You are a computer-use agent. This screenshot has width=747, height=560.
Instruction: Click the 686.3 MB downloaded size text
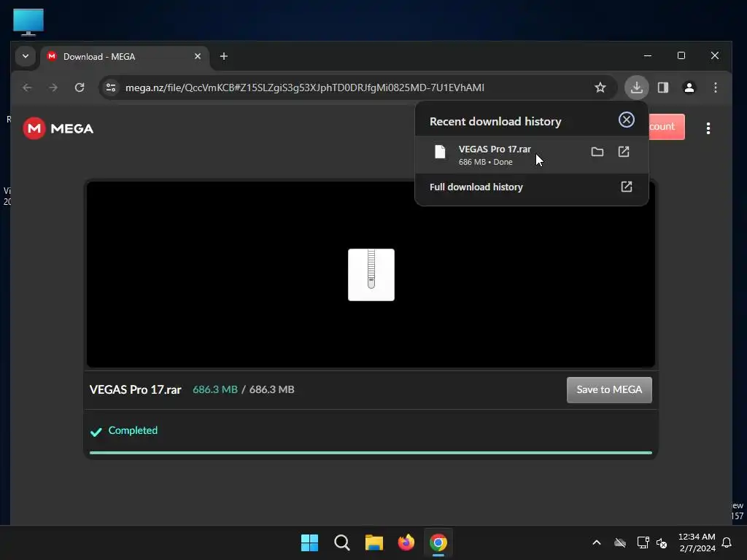click(215, 389)
